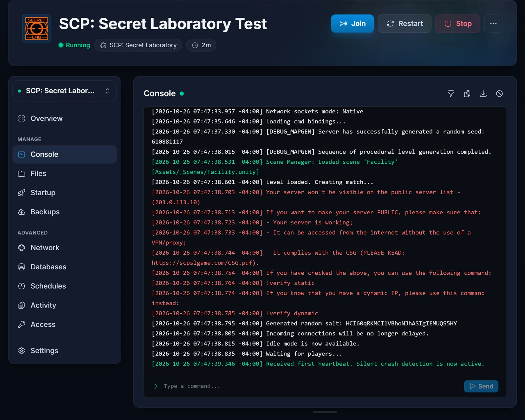Click the Console panel heading
This screenshot has height=420, width=525.
pyautogui.click(x=160, y=94)
